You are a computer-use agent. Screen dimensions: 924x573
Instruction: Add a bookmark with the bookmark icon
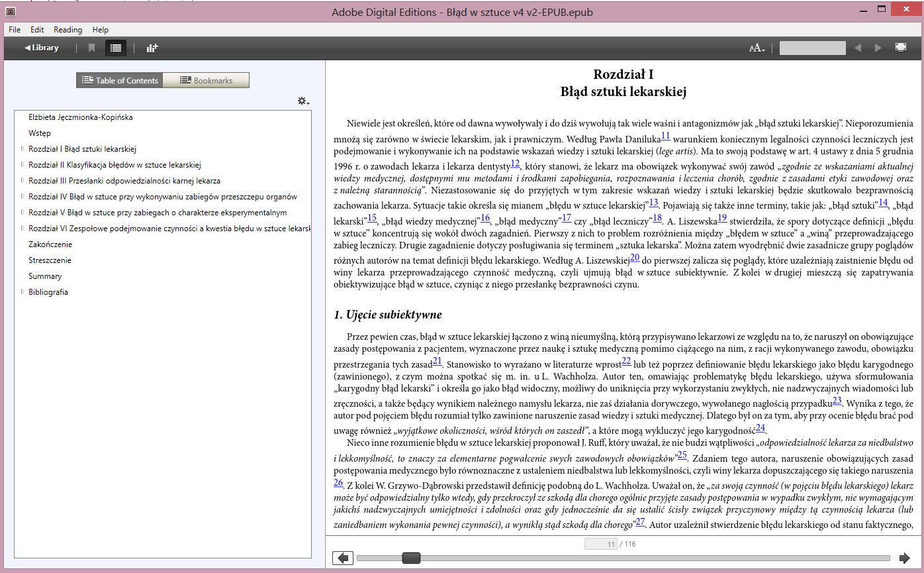click(91, 48)
